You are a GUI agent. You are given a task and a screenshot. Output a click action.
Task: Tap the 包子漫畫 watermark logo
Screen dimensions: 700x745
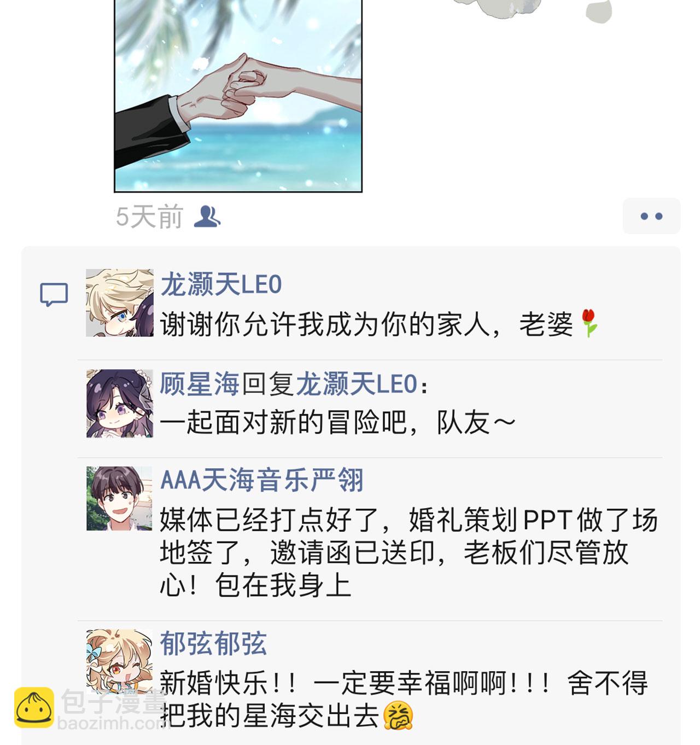point(90,708)
